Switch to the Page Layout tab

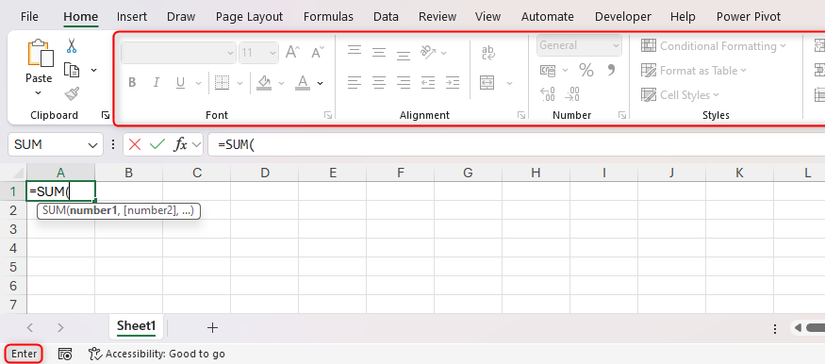249,17
